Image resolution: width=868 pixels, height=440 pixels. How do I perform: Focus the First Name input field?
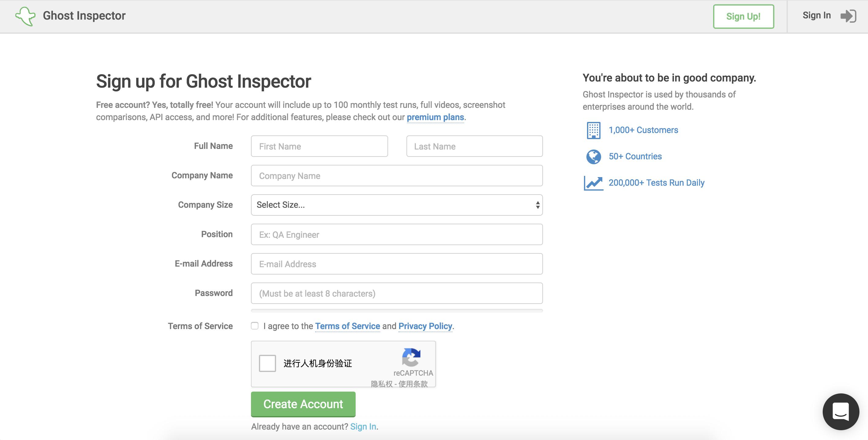click(x=319, y=146)
